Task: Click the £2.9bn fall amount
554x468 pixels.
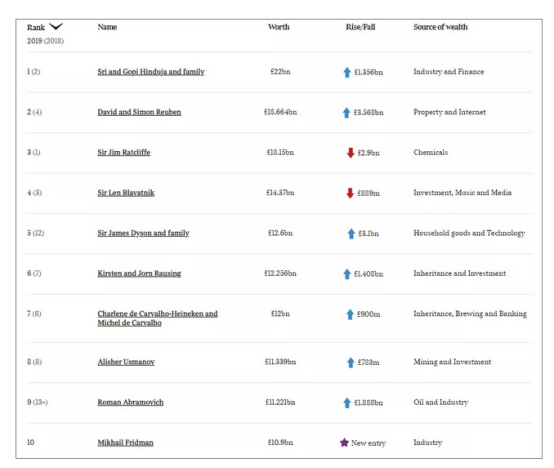Action: pyautogui.click(x=368, y=153)
